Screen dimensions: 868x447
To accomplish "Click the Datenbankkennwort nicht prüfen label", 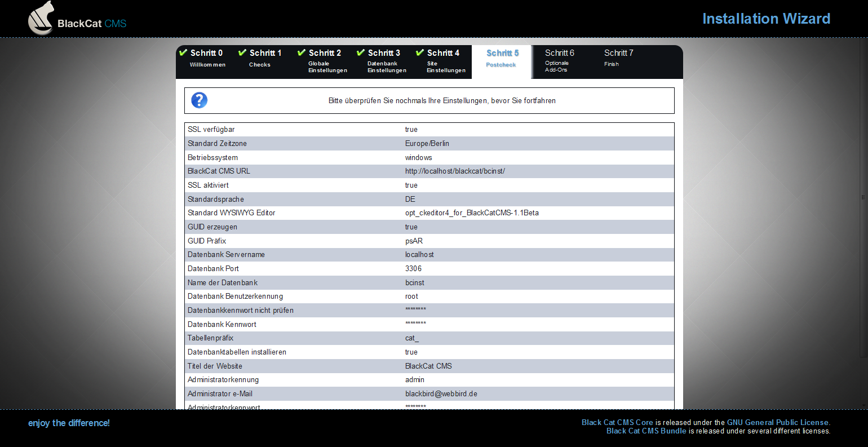I will tap(241, 311).
